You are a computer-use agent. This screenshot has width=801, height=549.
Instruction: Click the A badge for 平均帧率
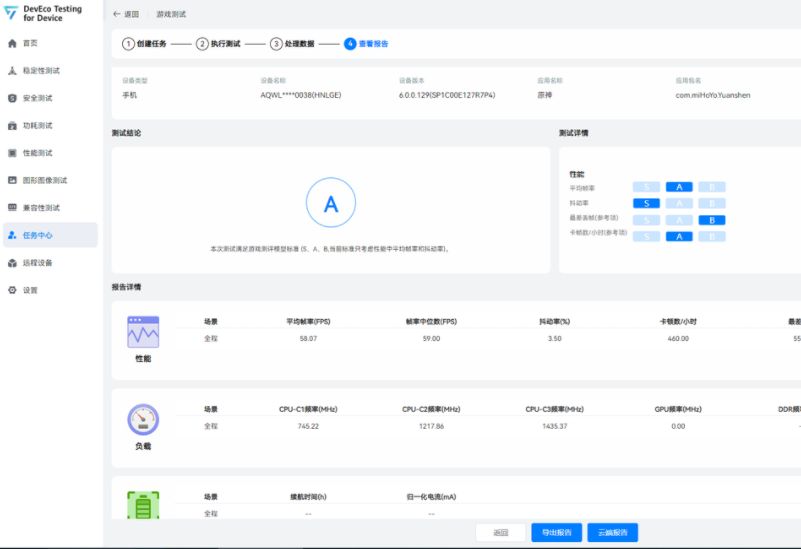pyautogui.click(x=679, y=187)
